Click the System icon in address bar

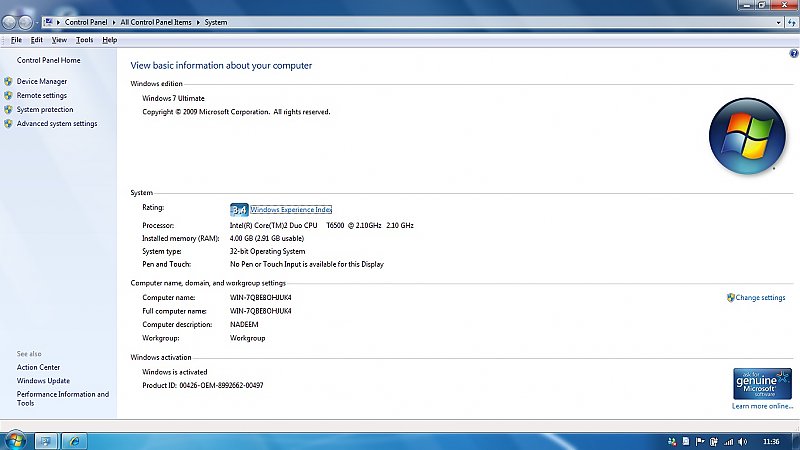click(48, 22)
